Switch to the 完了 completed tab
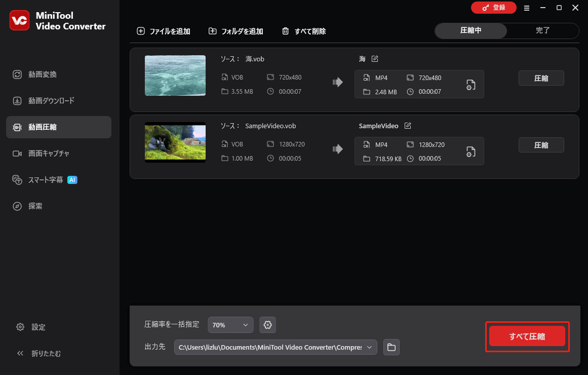The height and width of the screenshot is (375, 588). (542, 30)
